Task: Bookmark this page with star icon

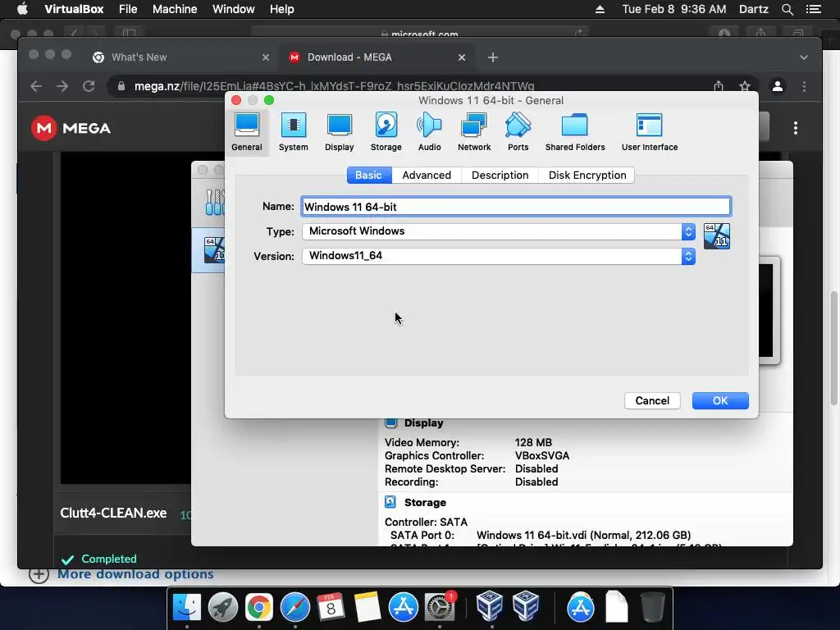Action: 745,86
